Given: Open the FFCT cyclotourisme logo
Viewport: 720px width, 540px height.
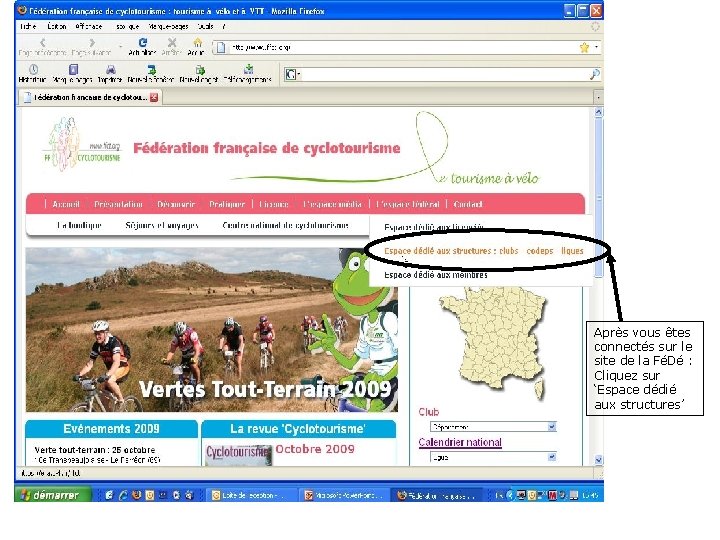Looking at the screenshot, I should 82,144.
